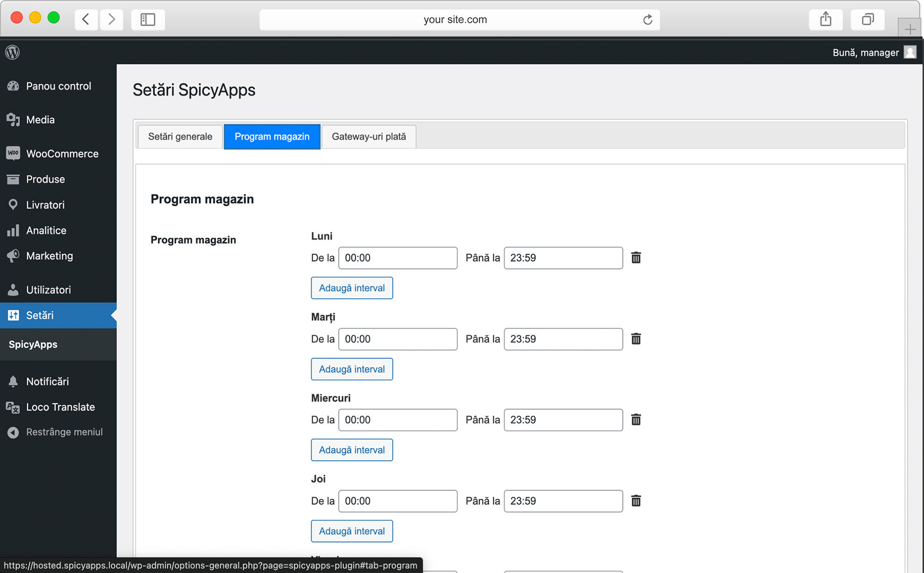Click the WooCommerce woo icon

pos(13,153)
